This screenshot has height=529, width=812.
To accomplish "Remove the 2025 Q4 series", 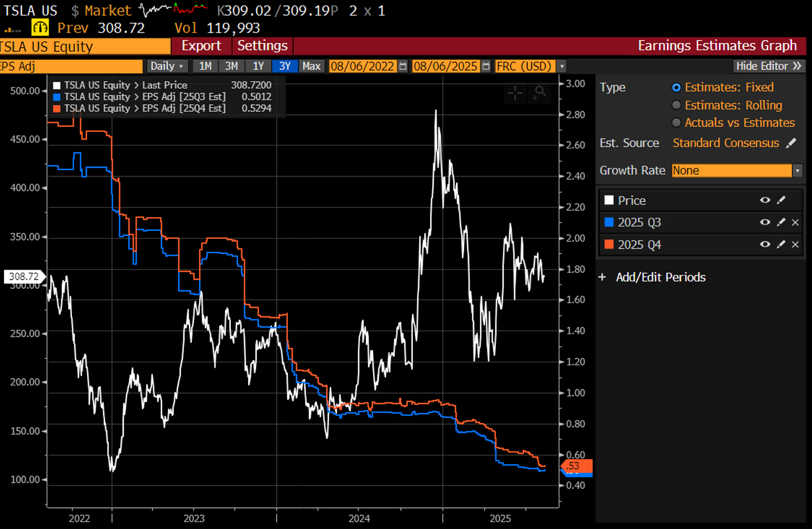I will [795, 244].
